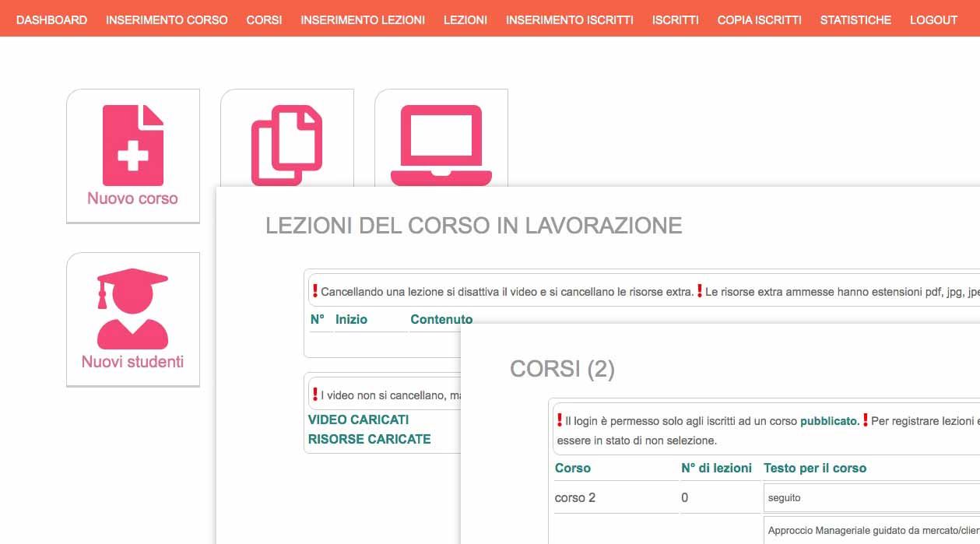Select COPIA ISCRITTI in the navbar
This screenshot has width=980, height=544.
pos(758,20)
